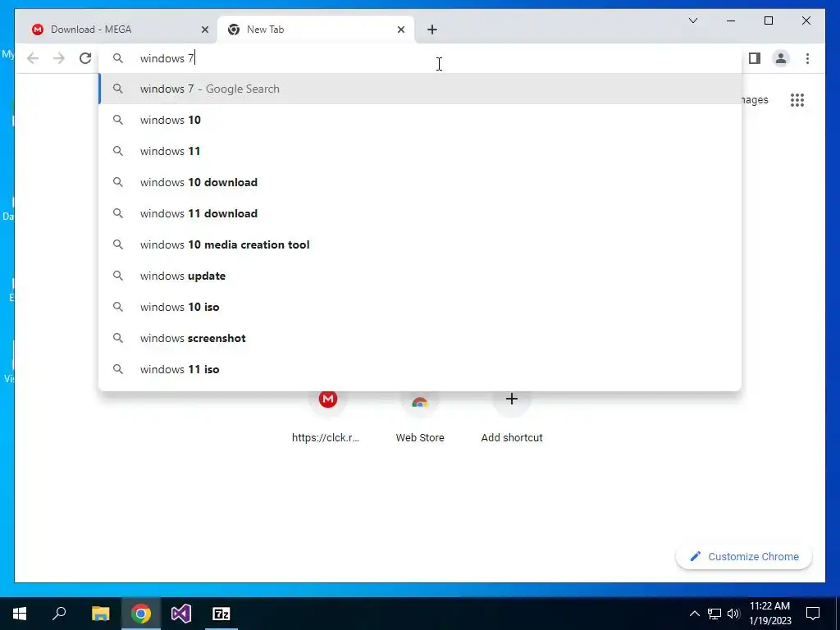Select the 'windows 10 iso' suggestion
This screenshot has width=840, height=630.
tap(420, 307)
